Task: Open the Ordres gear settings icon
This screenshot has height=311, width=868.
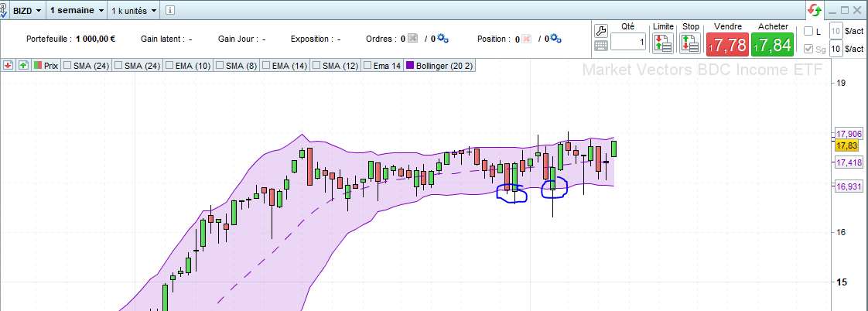Action: pyautogui.click(x=443, y=38)
